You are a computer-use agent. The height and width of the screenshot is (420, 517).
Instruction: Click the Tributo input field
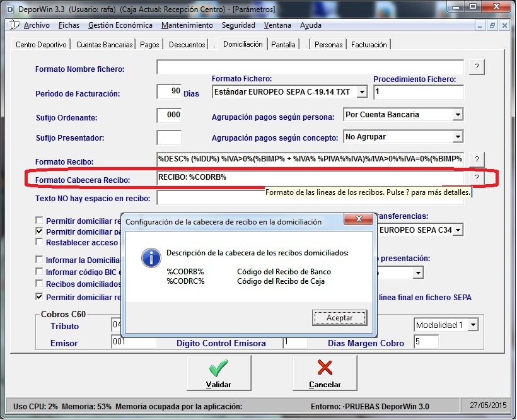tap(117, 325)
